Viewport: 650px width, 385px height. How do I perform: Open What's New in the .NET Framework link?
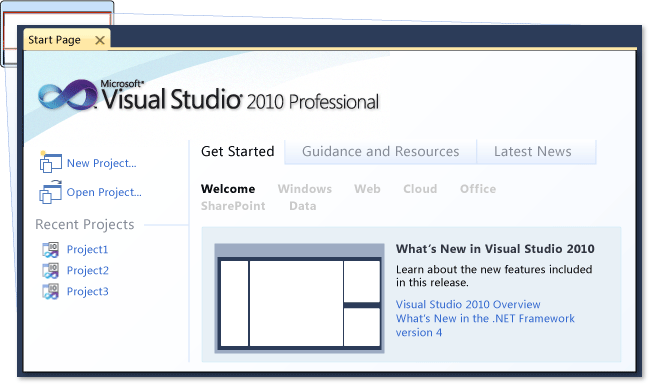485,325
